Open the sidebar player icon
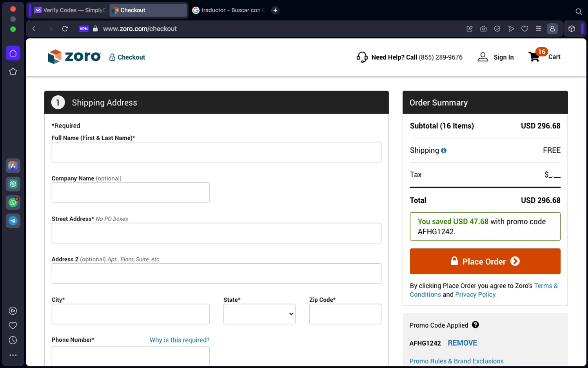The image size is (588, 368). pyautogui.click(x=13, y=311)
